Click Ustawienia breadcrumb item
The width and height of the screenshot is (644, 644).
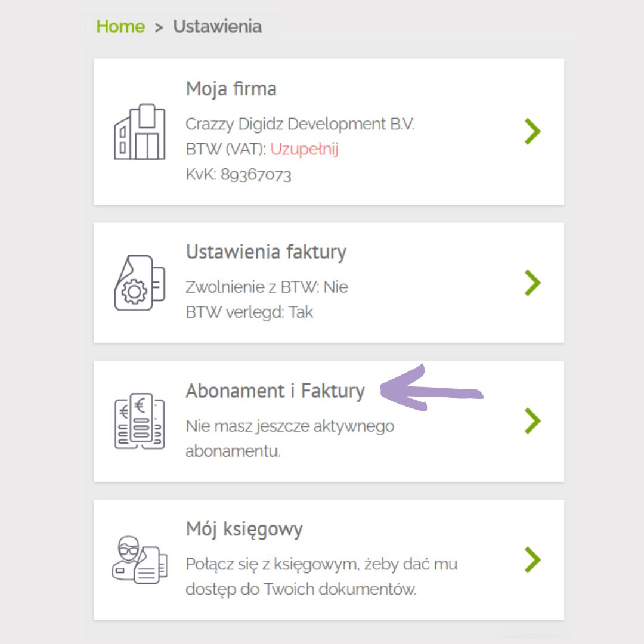pyautogui.click(x=217, y=27)
